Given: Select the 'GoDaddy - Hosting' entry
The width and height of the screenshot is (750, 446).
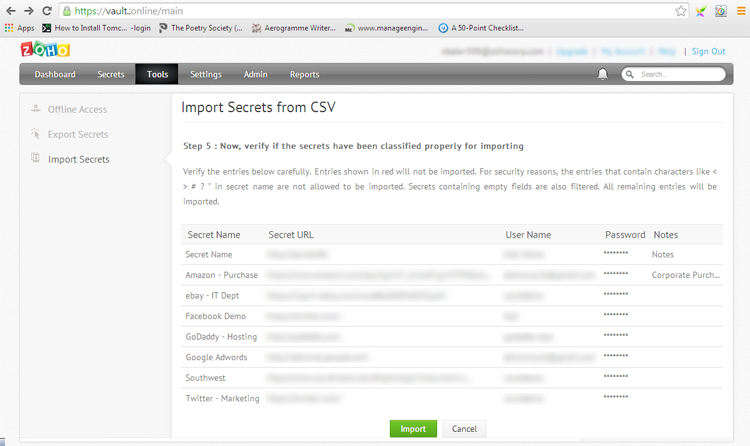Looking at the screenshot, I should click(x=221, y=337).
